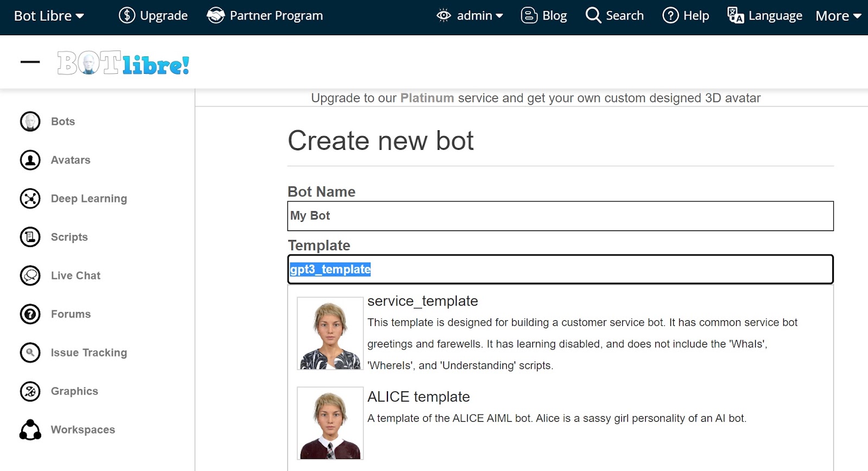Image resolution: width=868 pixels, height=471 pixels.
Task: Click the service_template description text
Action: click(x=582, y=344)
